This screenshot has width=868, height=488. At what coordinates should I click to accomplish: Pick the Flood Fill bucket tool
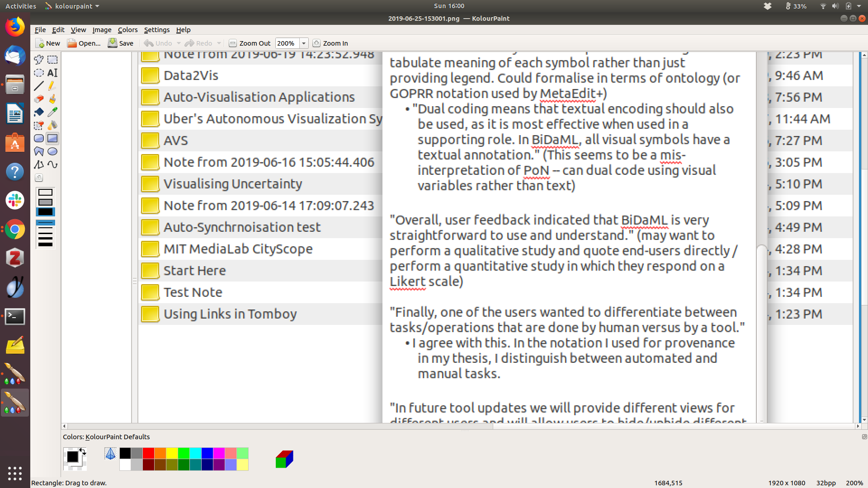click(39, 112)
